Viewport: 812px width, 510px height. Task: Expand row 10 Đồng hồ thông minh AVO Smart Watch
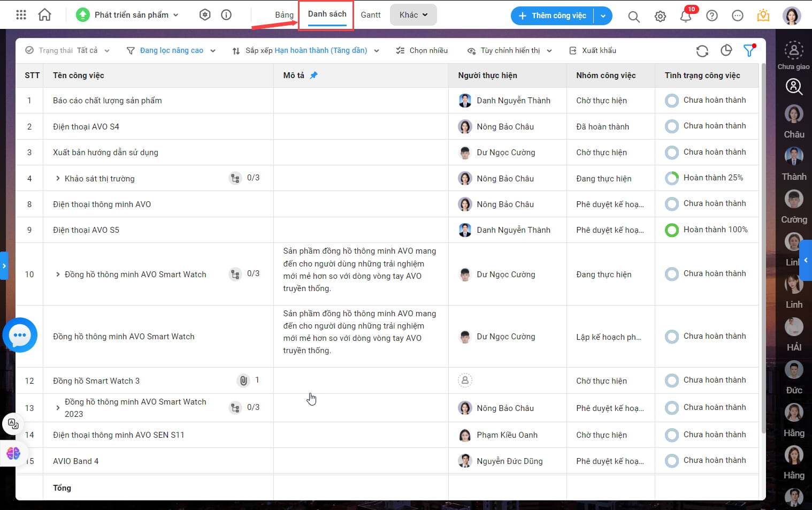click(58, 274)
